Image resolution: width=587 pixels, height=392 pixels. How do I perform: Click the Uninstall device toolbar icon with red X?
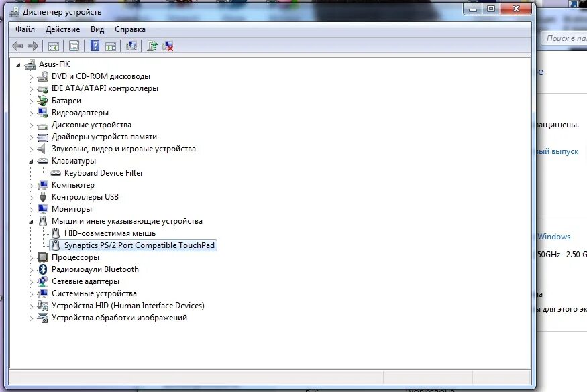[168, 46]
